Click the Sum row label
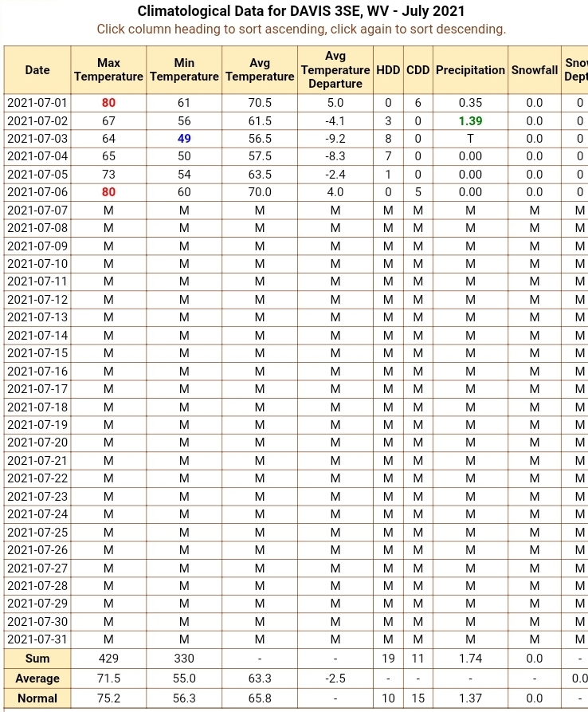This screenshot has height=712, width=588. (37, 659)
